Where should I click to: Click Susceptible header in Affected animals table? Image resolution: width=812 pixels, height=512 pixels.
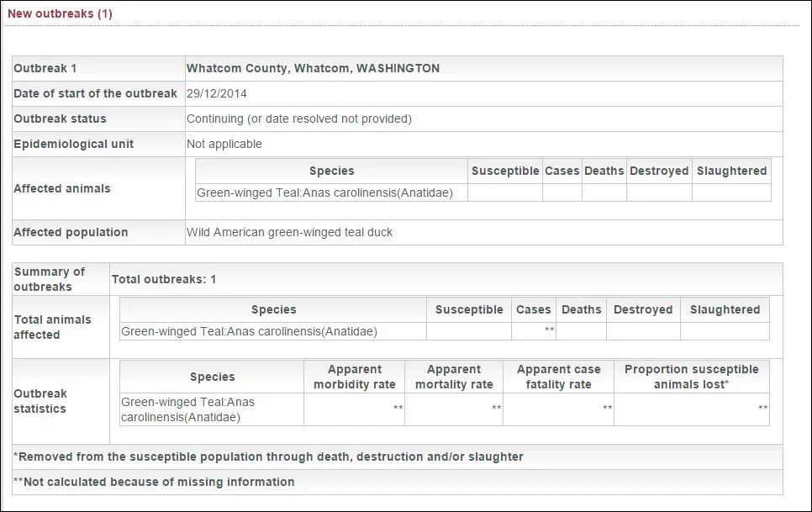point(505,171)
